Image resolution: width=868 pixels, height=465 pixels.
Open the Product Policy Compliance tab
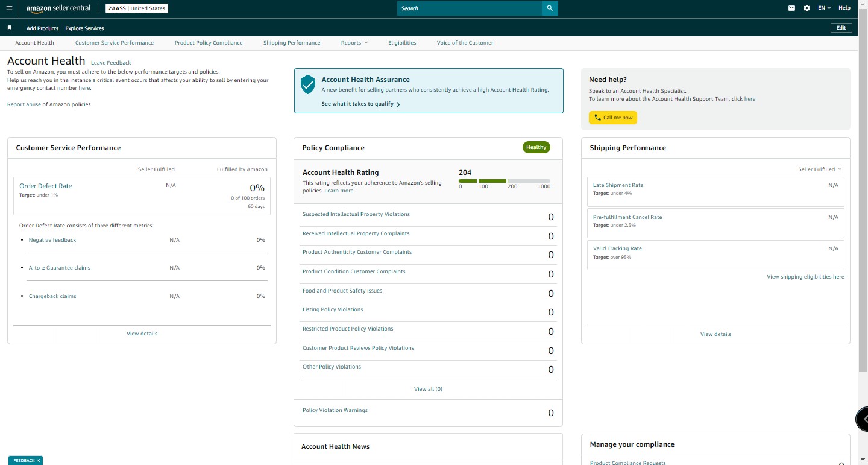click(209, 43)
